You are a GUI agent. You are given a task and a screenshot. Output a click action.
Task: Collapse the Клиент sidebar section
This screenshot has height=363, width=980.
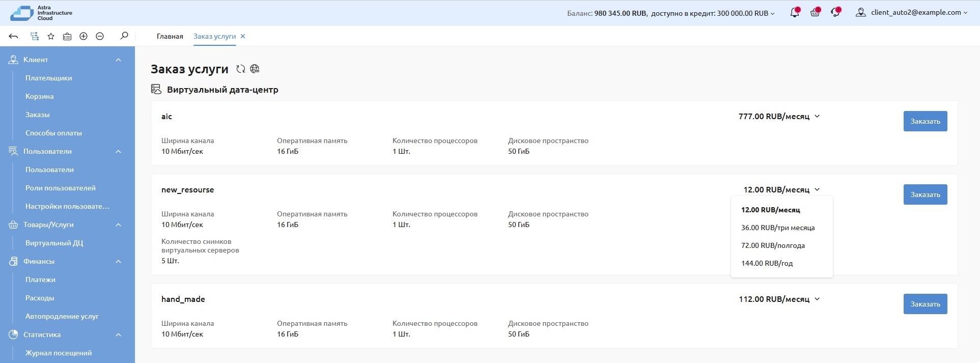tap(118, 60)
